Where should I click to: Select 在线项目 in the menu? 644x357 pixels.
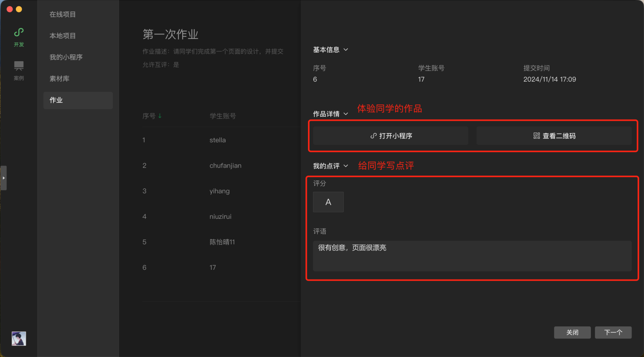(62, 14)
